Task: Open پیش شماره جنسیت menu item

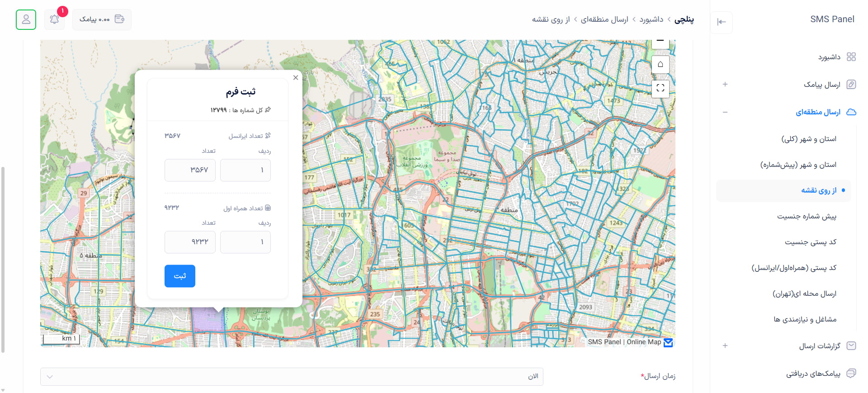Action: 807,216
